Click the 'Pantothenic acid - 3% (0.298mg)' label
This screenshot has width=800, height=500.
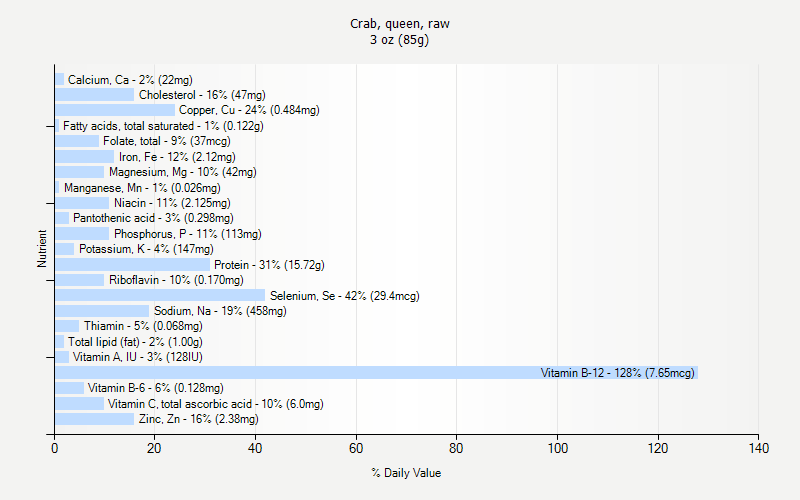tap(153, 218)
